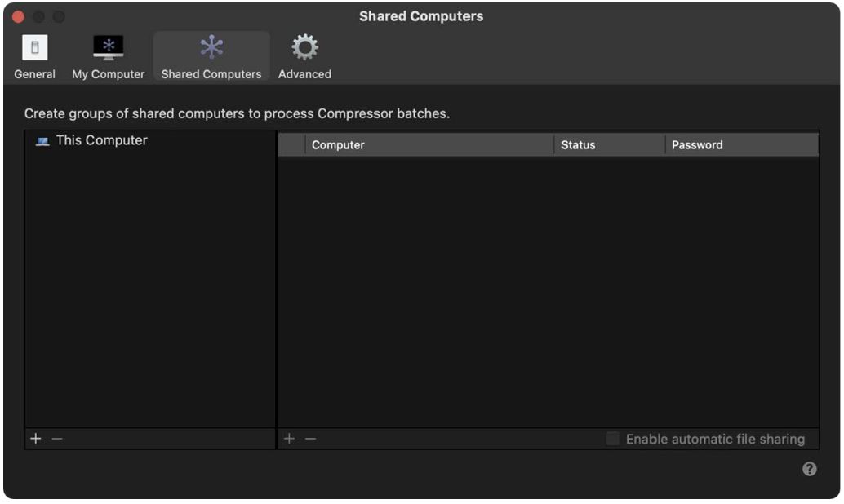The height and width of the screenshot is (504, 844).
Task: Open Advanced gear settings
Action: pos(304,47)
